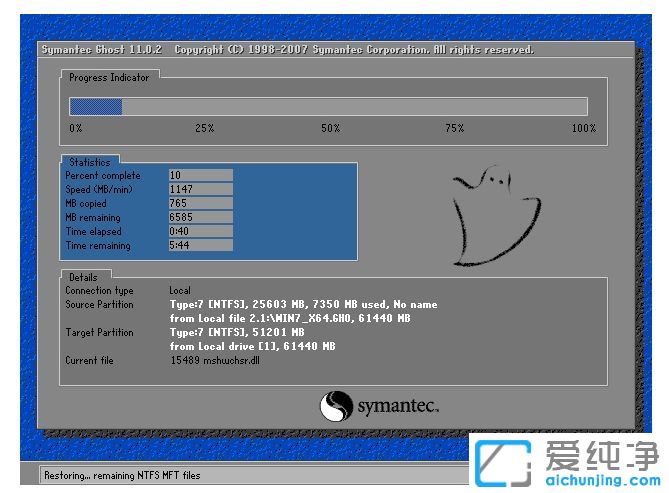Click the Time remaining value 5:44

[x=201, y=245]
